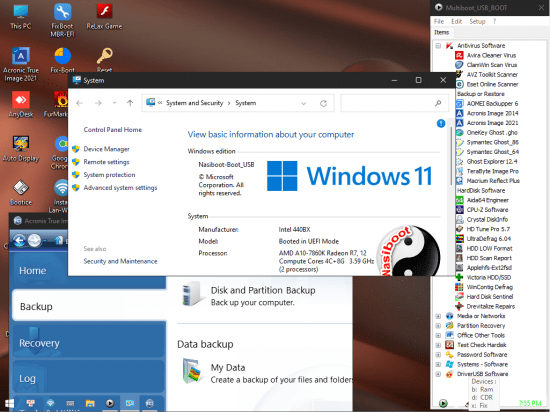Go to Control Panel Home

(x=113, y=130)
